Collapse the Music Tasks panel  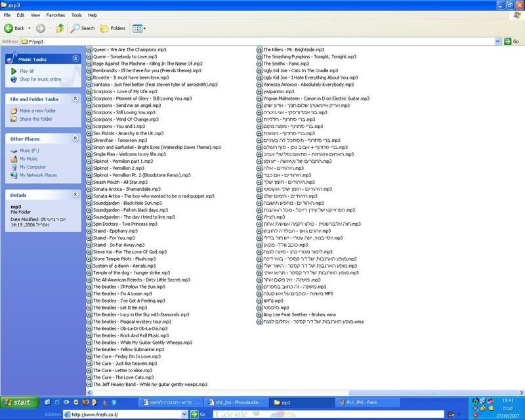click(75, 58)
